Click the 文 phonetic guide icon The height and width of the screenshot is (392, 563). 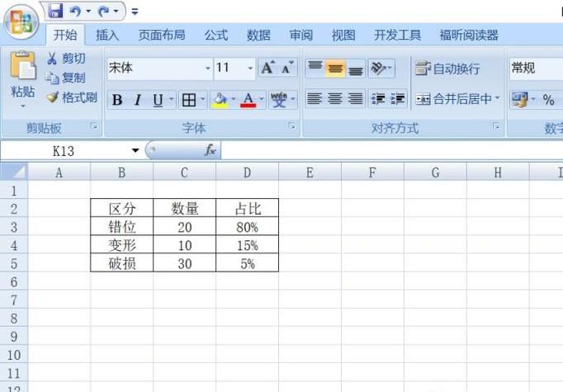point(279,99)
